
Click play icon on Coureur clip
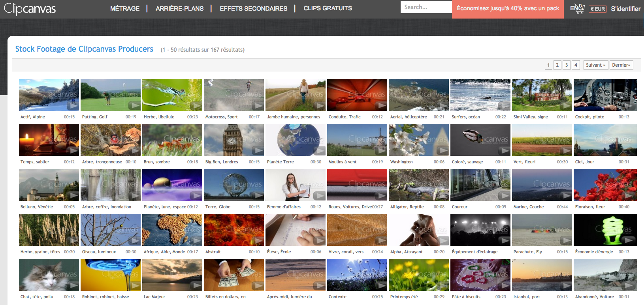[x=504, y=196]
